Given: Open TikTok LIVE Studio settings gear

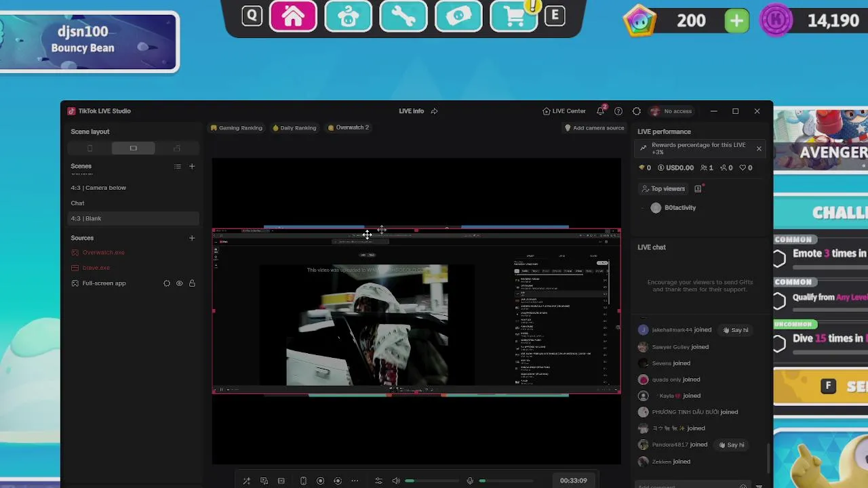Looking at the screenshot, I should pyautogui.click(x=636, y=111).
